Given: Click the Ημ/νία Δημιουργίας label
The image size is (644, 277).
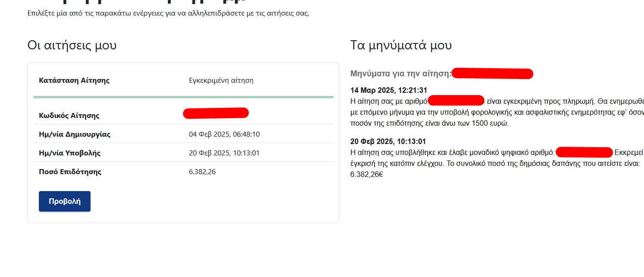Looking at the screenshot, I should [75, 134].
